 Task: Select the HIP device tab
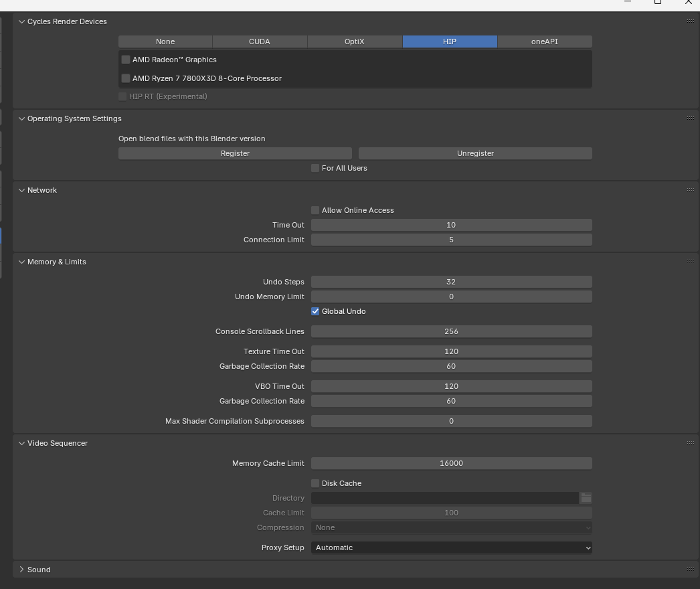(x=450, y=41)
